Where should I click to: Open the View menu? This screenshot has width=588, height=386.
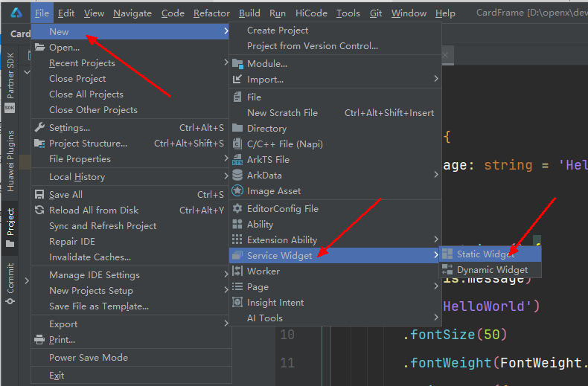pos(94,13)
